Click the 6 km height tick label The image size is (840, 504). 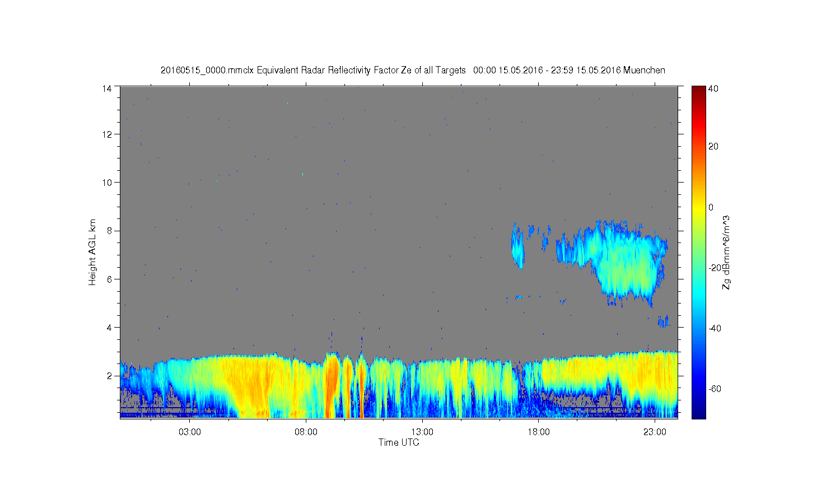click(x=110, y=279)
